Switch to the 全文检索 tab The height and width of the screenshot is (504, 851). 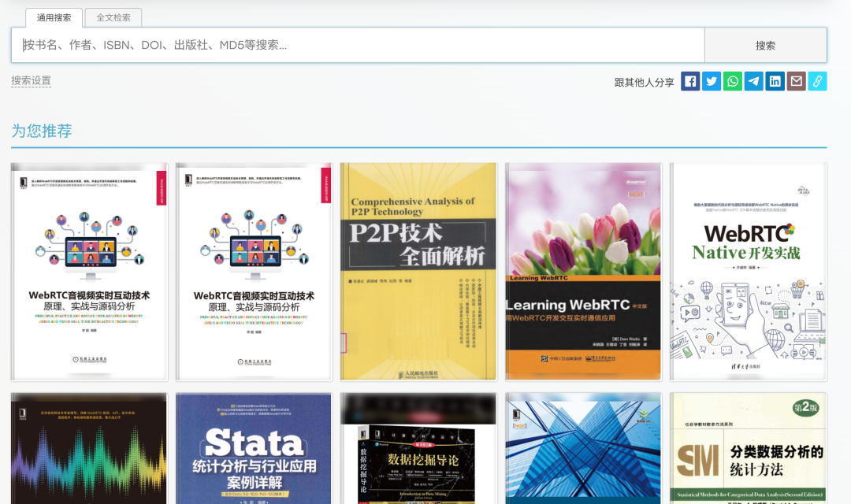pyautogui.click(x=111, y=17)
